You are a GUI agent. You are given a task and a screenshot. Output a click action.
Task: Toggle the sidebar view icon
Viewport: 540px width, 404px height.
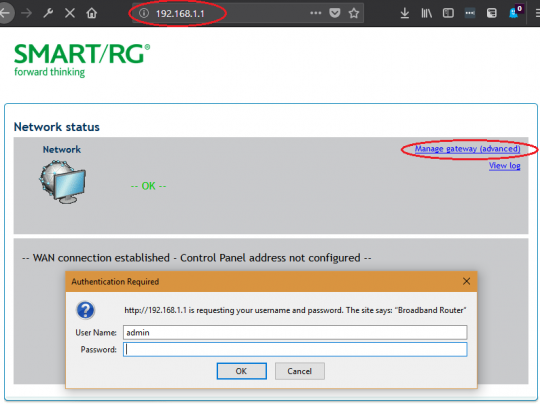(x=448, y=13)
